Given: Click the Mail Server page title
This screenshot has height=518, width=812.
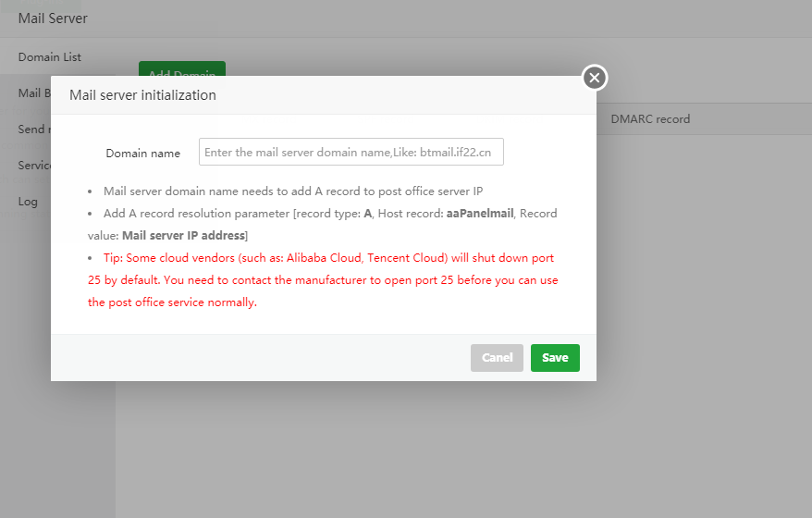Looking at the screenshot, I should click(x=53, y=18).
